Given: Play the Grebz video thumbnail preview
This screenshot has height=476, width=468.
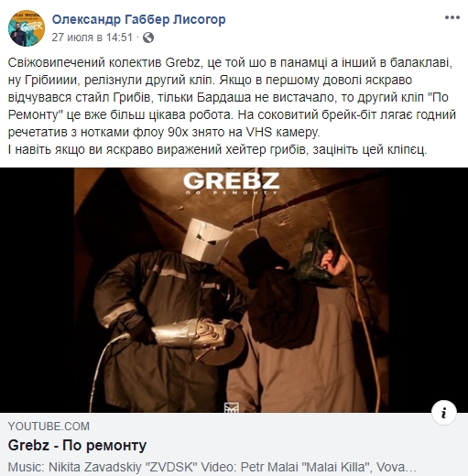Looking at the screenshot, I should [234, 290].
